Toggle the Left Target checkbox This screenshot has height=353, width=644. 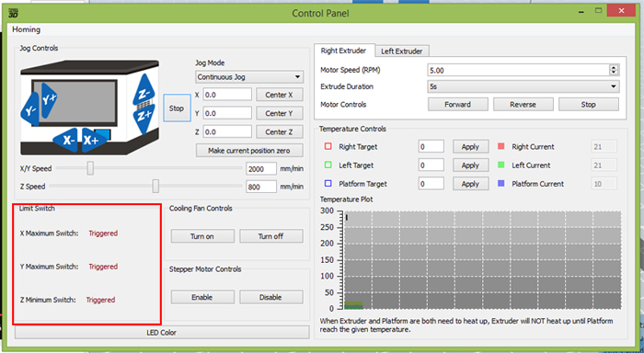coord(328,165)
